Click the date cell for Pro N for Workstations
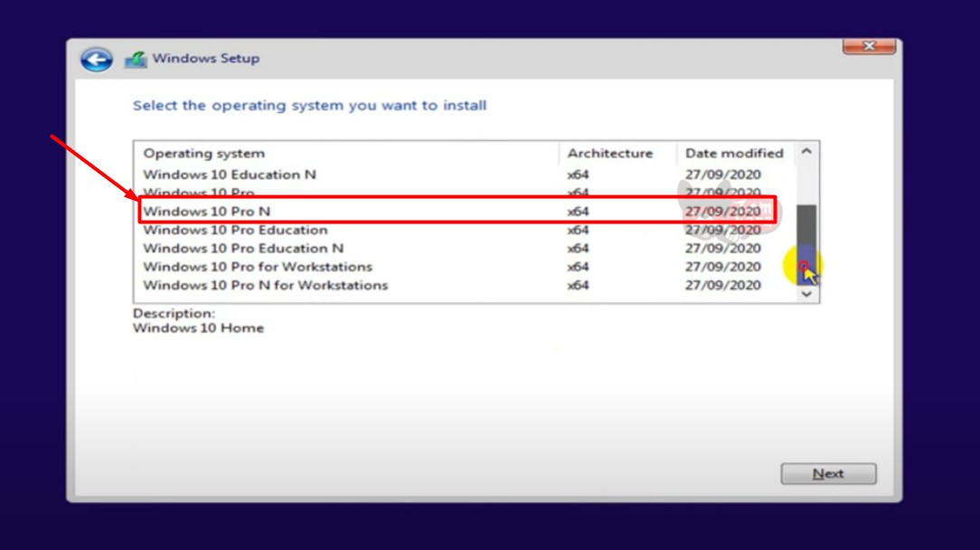This screenshot has width=980, height=550. pyautogui.click(x=723, y=285)
